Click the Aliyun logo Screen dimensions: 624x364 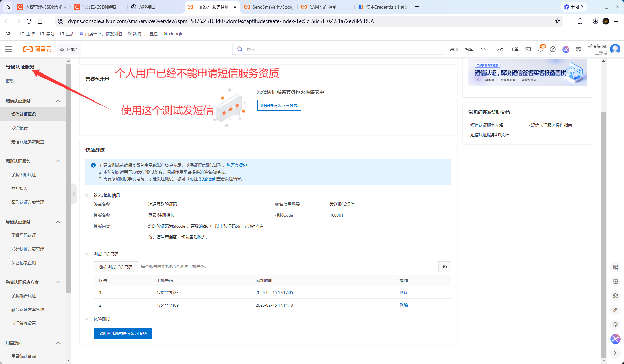pos(37,49)
